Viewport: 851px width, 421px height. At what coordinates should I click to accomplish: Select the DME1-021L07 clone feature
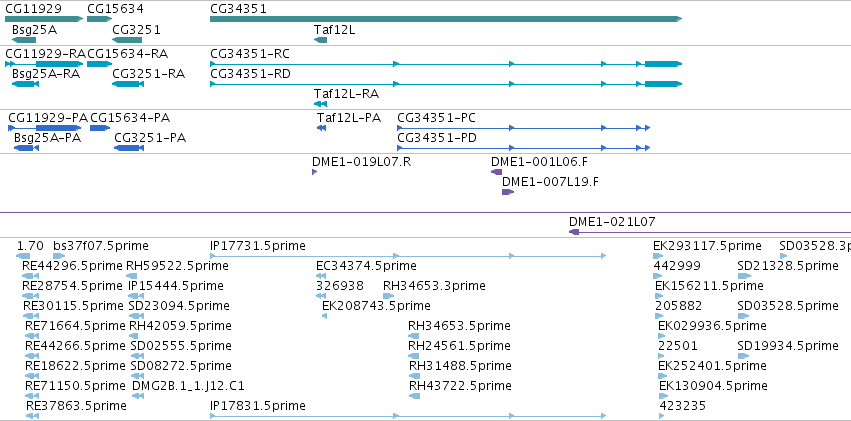point(709,232)
